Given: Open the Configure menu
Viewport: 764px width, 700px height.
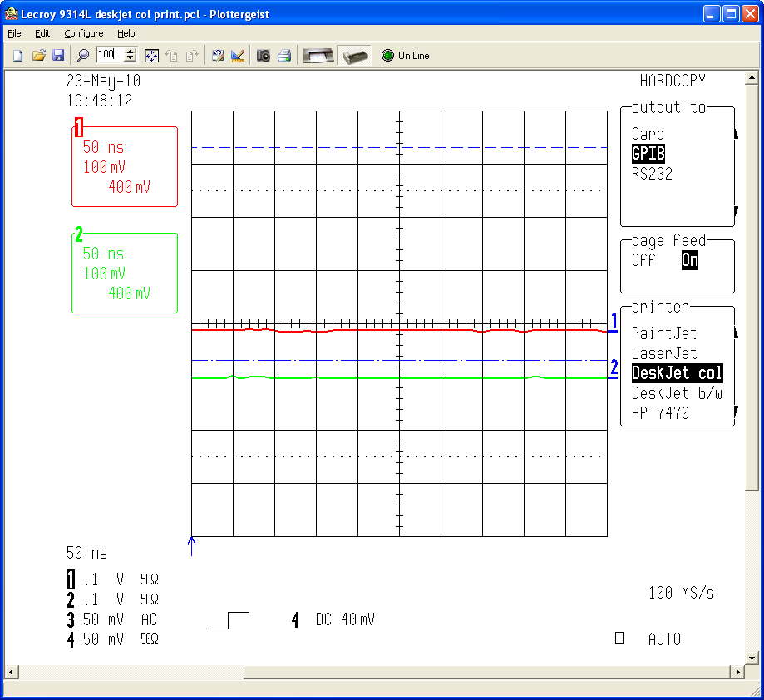Looking at the screenshot, I should coord(83,33).
